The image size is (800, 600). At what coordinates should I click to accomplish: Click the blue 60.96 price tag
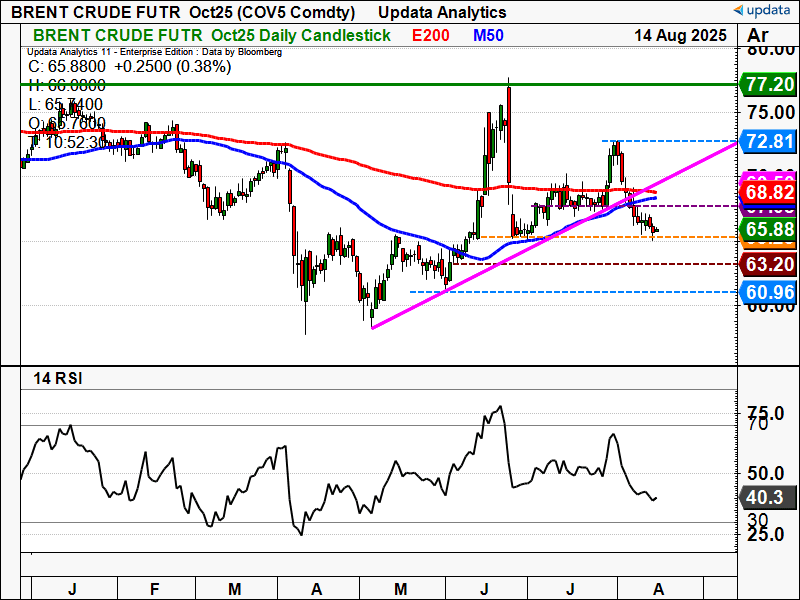tap(767, 292)
